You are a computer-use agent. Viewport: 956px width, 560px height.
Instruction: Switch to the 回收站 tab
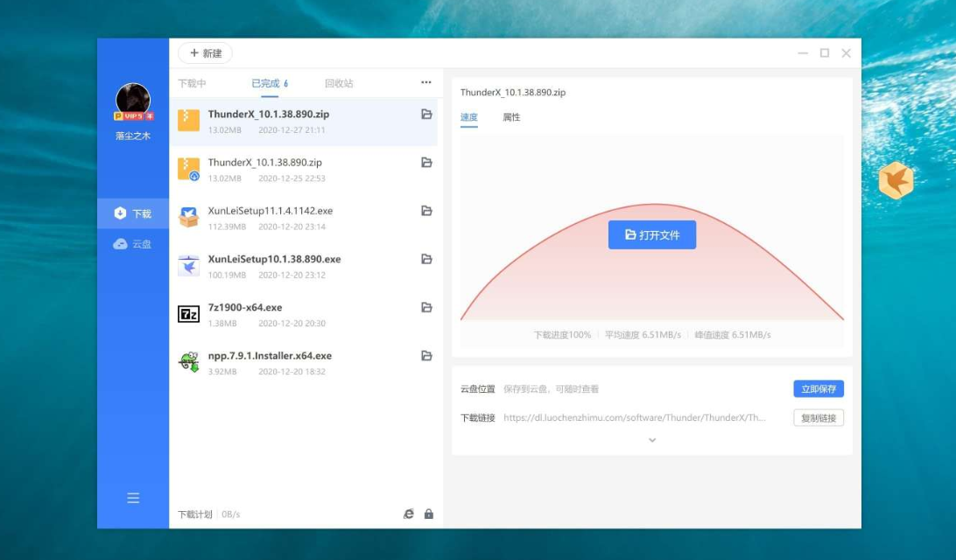click(x=339, y=84)
